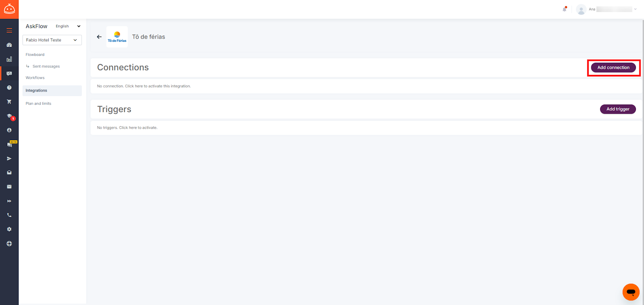The image size is (644, 305).
Task: Click the paper plane send icon
Action: [9, 158]
